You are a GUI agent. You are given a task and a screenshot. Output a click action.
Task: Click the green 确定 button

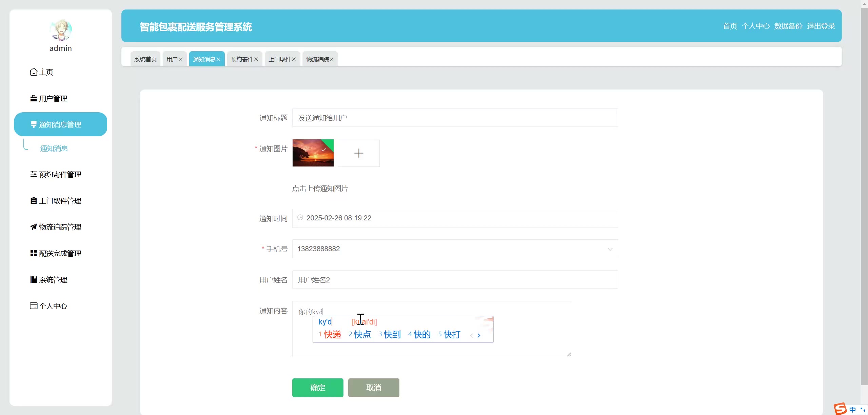pos(317,388)
